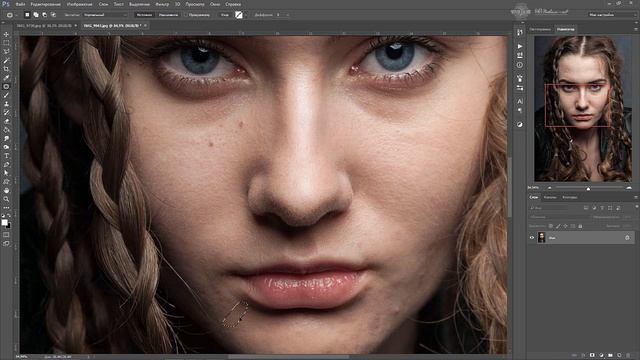Choose Subtract from selection mode
The height and width of the screenshot is (360, 640).
[x=44, y=15]
